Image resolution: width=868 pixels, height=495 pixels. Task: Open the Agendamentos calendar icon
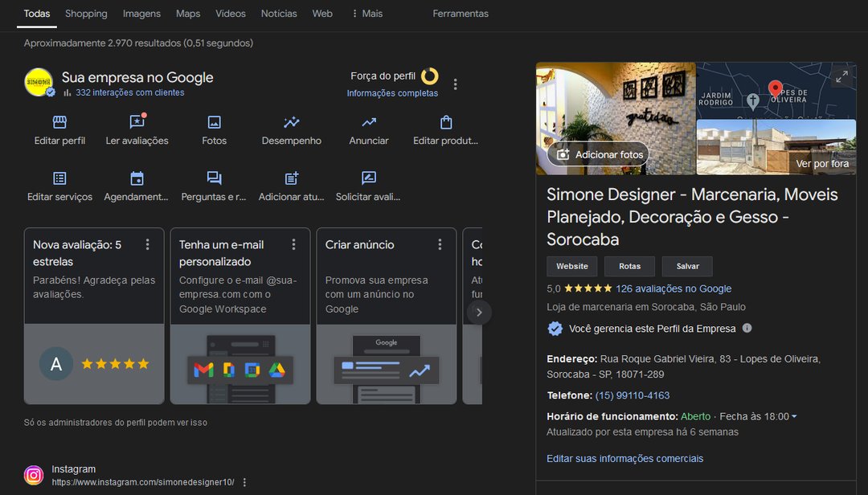[137, 178]
